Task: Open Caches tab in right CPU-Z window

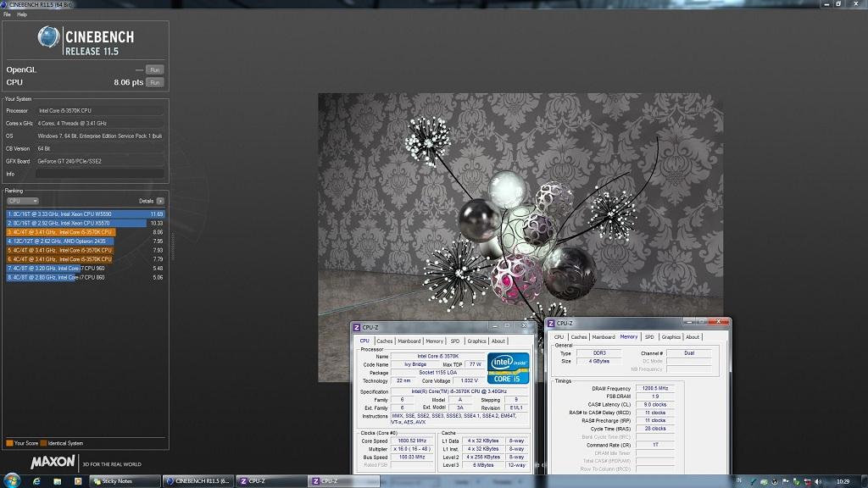Action: 578,337
